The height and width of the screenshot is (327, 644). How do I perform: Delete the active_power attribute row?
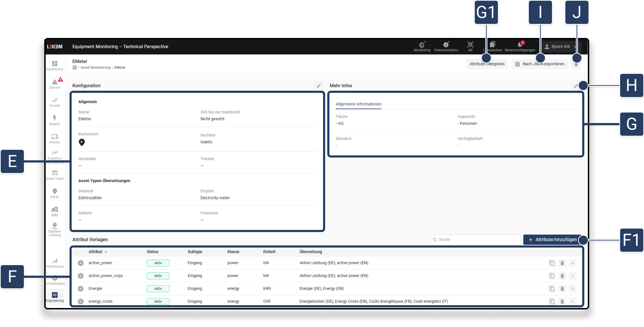[562, 263]
